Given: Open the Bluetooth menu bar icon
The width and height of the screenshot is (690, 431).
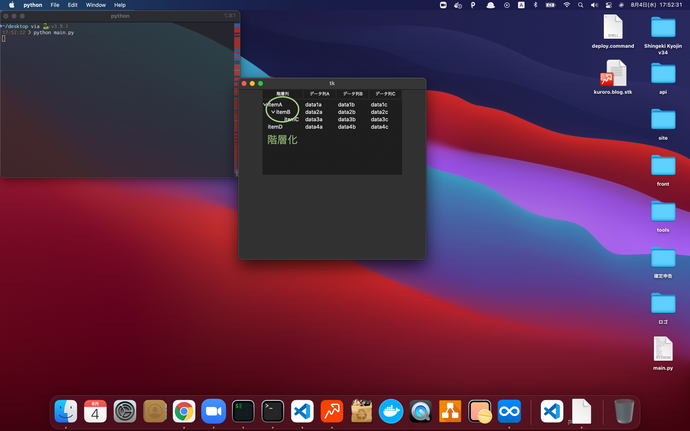Looking at the screenshot, I should (536, 5).
